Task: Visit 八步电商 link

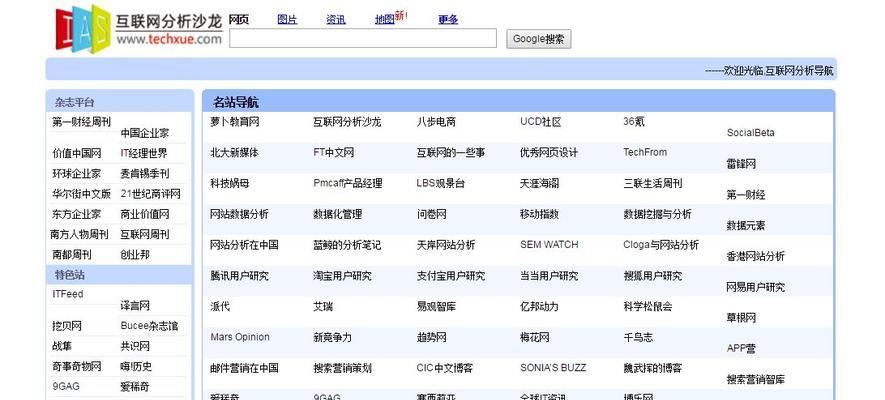Action: click(436, 122)
